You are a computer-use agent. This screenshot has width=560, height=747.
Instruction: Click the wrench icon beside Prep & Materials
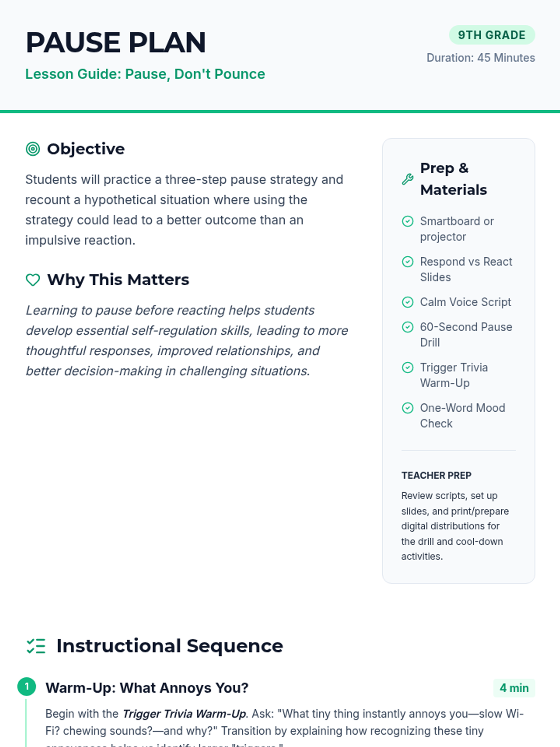[407, 179]
